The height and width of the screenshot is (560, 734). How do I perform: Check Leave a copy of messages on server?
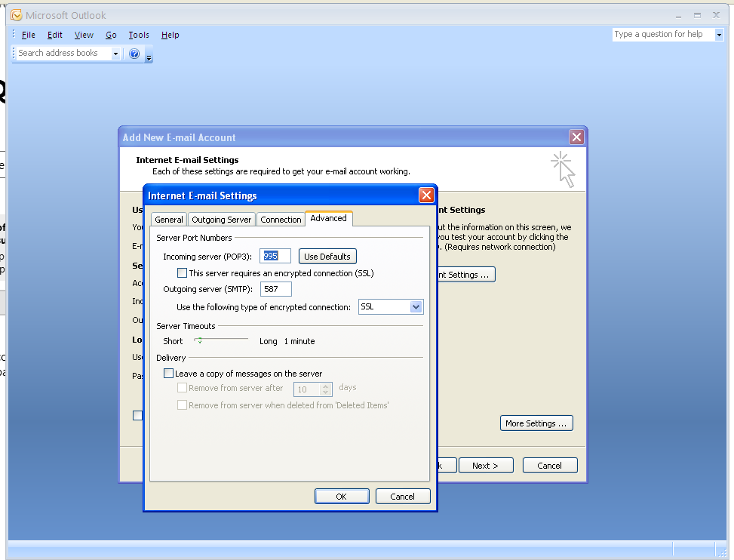tap(168, 373)
